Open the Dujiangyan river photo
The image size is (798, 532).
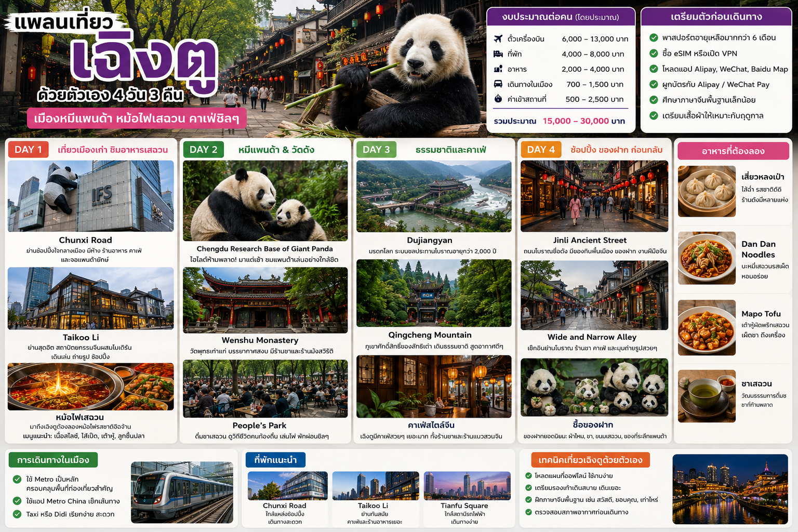pyautogui.click(x=434, y=196)
